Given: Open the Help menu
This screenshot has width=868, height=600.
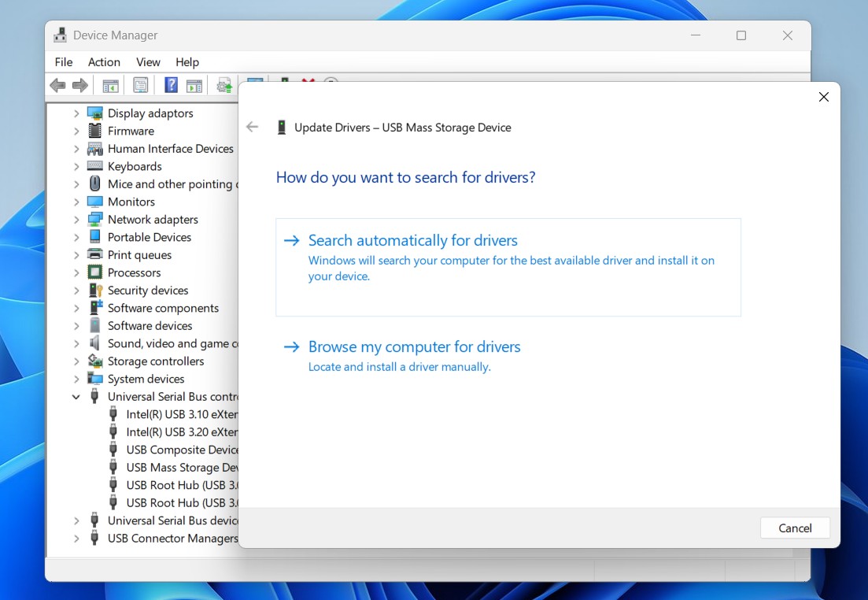Looking at the screenshot, I should (187, 62).
